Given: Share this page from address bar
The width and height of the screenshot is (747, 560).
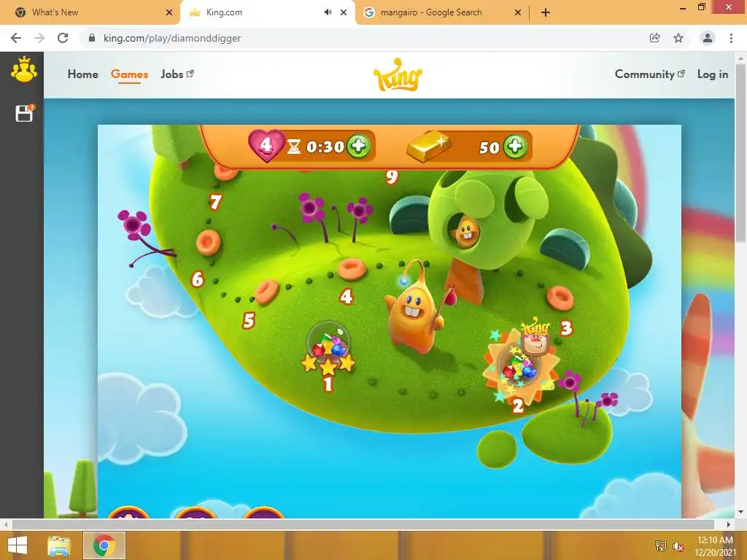Looking at the screenshot, I should click(x=654, y=38).
